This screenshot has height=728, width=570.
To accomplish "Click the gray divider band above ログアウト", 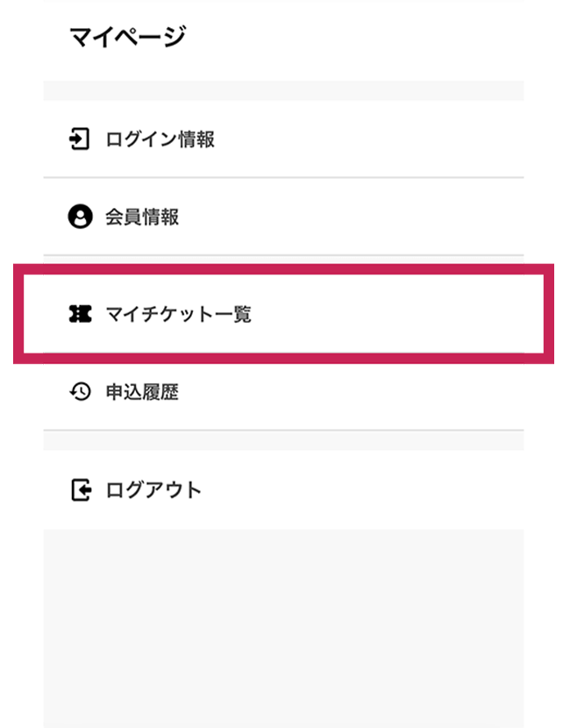I will point(283,440).
